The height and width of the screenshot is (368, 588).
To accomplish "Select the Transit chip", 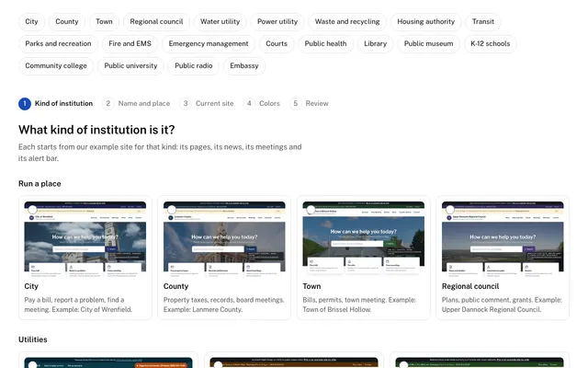I will click(483, 22).
